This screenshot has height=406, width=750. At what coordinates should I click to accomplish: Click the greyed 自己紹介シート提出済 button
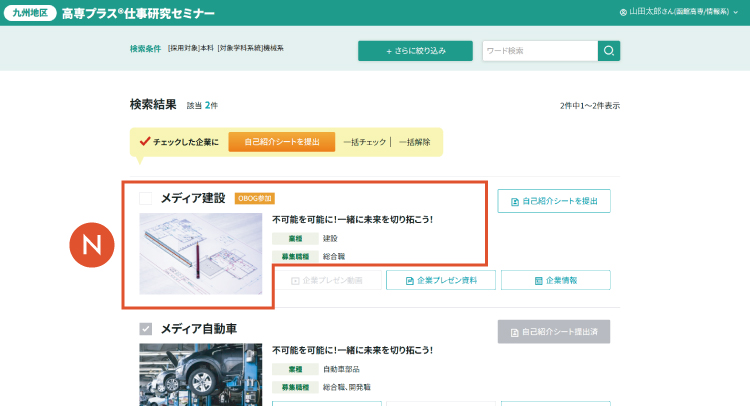[x=553, y=332]
